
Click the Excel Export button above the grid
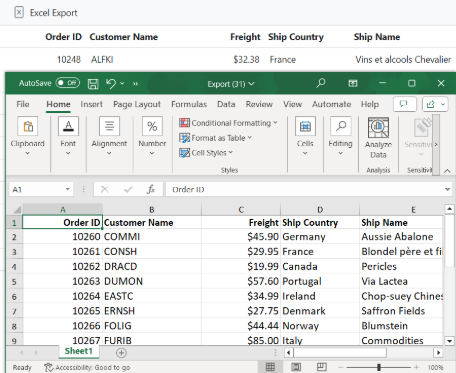[46, 13]
